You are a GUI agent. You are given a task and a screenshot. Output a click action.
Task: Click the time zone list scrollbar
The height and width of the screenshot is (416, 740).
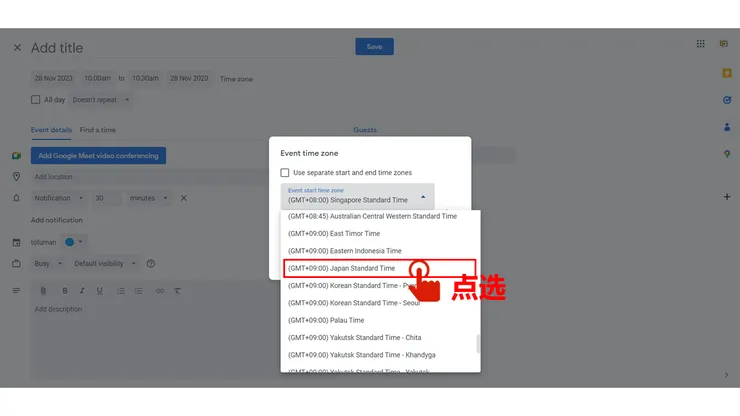pos(478,344)
